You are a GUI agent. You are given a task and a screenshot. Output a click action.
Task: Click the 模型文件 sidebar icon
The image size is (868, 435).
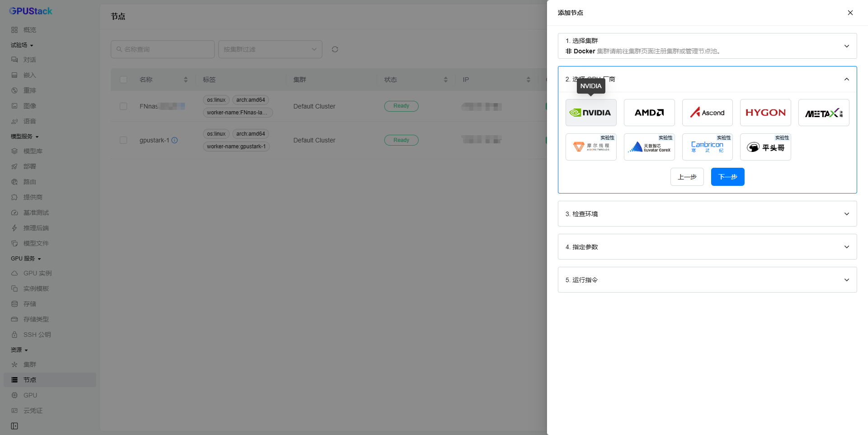pos(14,243)
